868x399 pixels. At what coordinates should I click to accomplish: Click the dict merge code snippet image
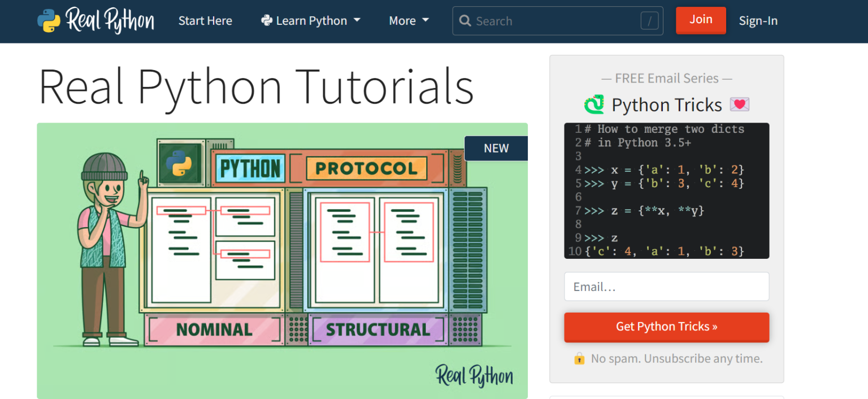pos(666,190)
